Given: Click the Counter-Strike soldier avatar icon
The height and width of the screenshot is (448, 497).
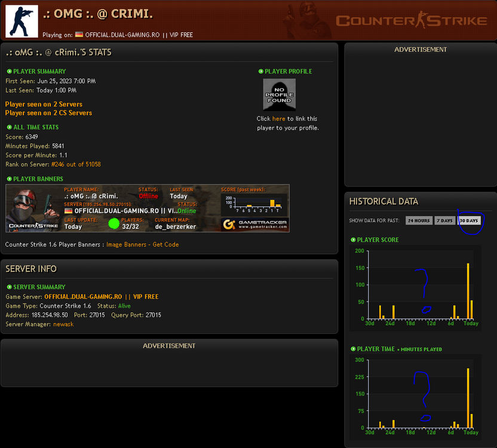Looking at the screenshot, I should tap(22, 21).
